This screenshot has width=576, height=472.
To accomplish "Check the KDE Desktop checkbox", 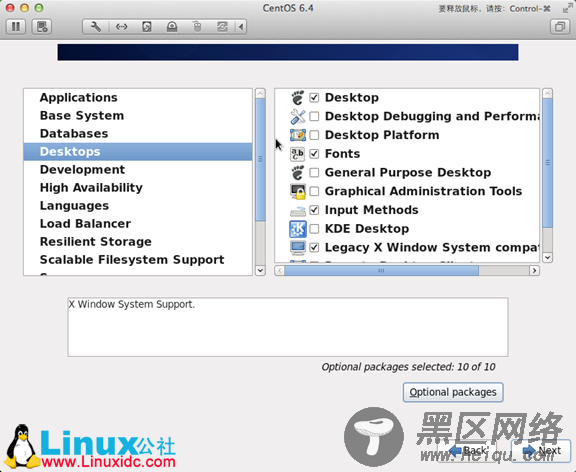I will (x=314, y=229).
